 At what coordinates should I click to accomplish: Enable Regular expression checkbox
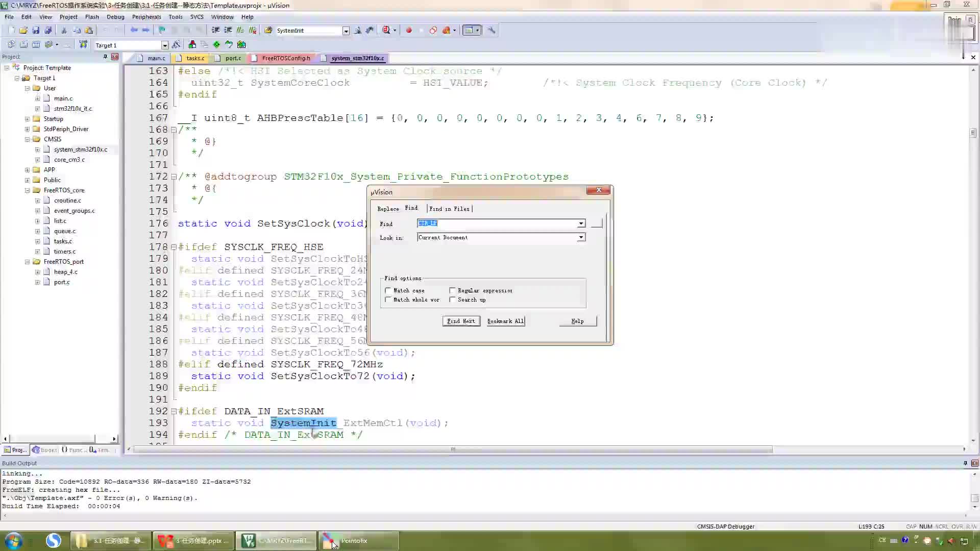tap(452, 290)
